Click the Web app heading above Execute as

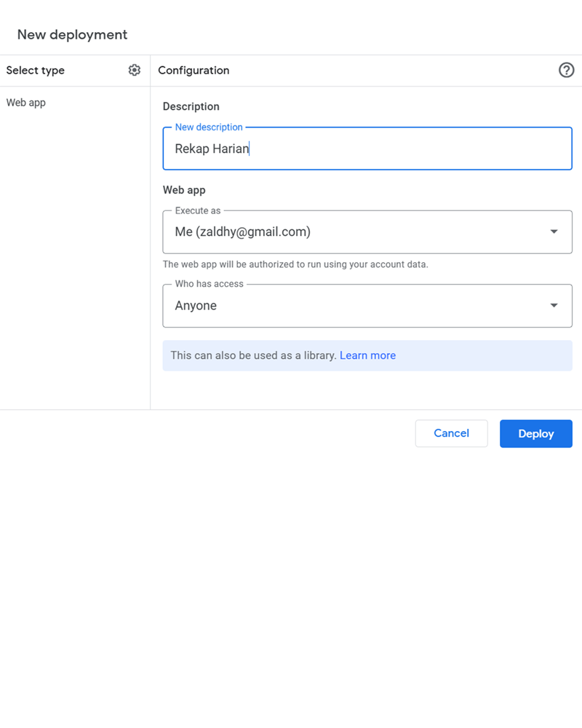[184, 190]
